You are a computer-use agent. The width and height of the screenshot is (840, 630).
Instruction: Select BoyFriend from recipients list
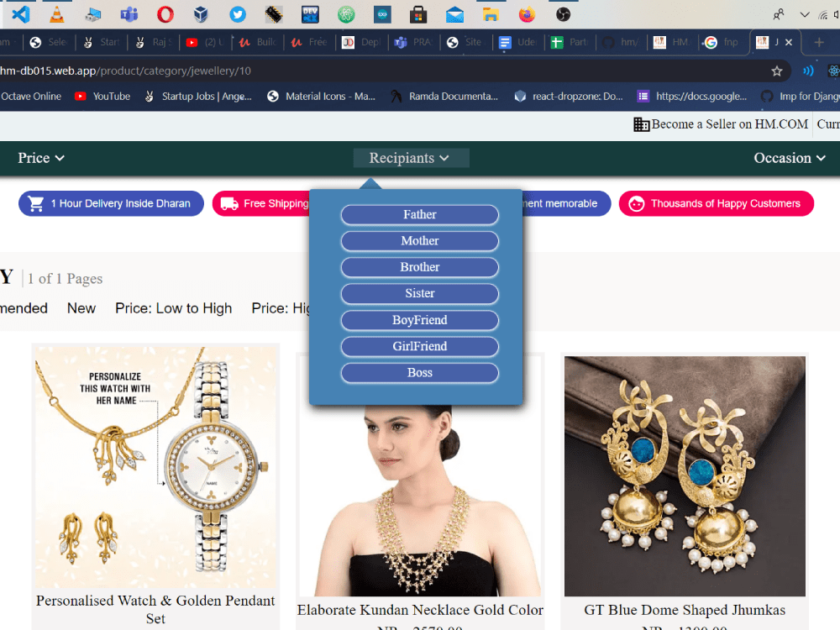click(x=419, y=320)
